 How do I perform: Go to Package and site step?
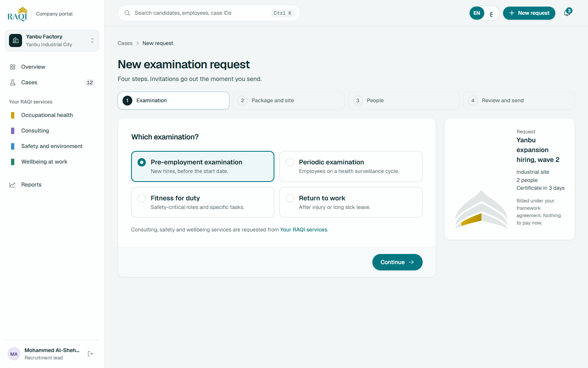click(x=289, y=101)
